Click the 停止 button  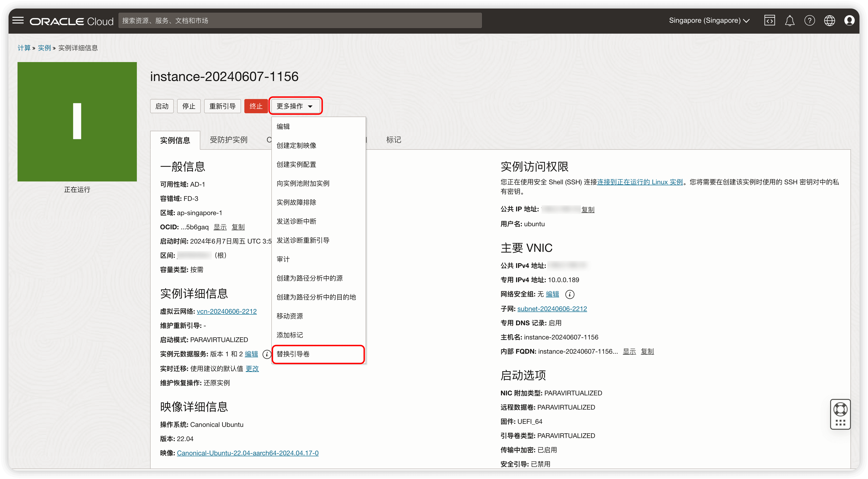click(x=189, y=106)
